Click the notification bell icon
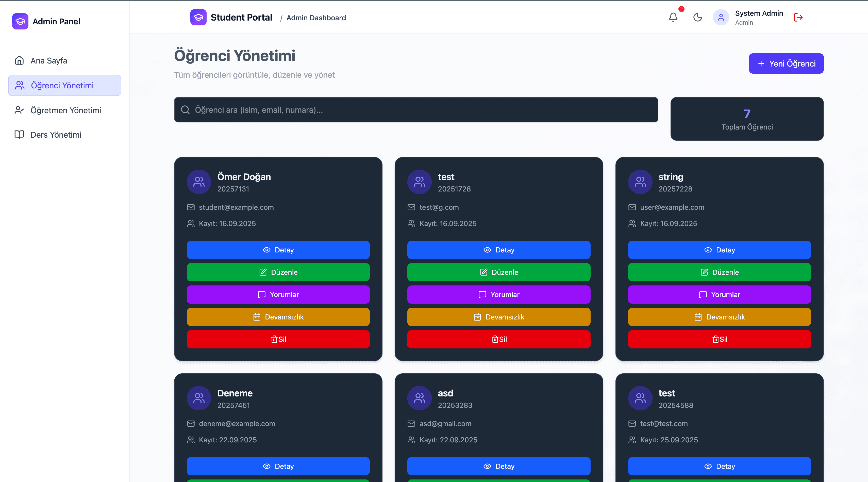This screenshot has width=868, height=482. (673, 17)
